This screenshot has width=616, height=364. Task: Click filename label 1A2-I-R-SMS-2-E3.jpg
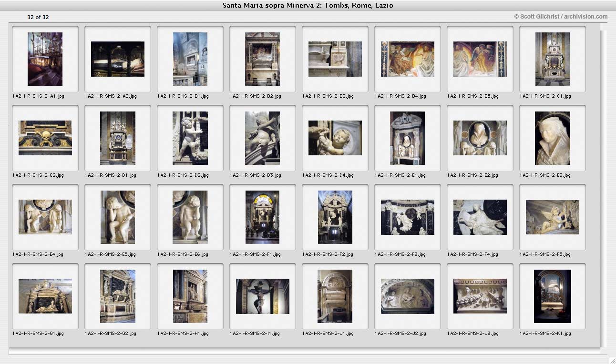coord(545,175)
